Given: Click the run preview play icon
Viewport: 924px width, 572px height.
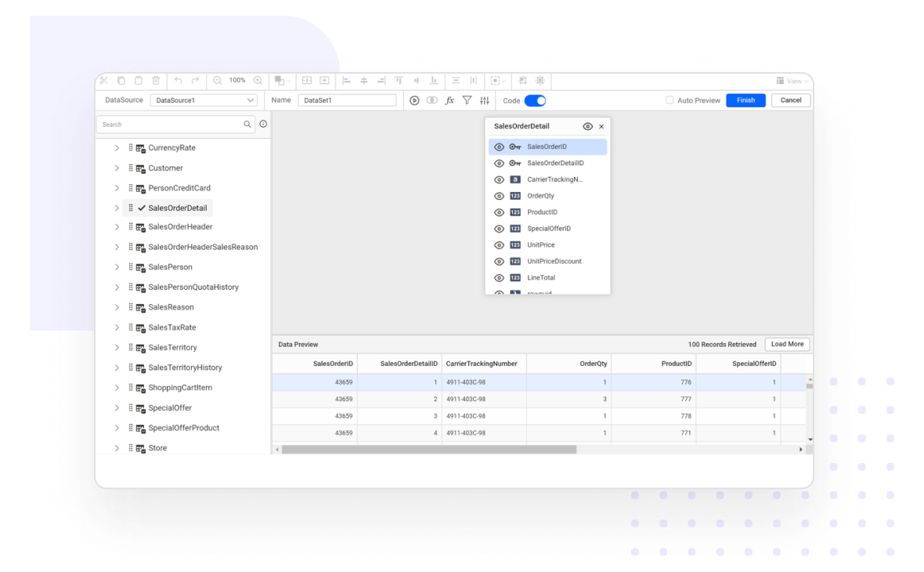Looking at the screenshot, I should coord(415,100).
